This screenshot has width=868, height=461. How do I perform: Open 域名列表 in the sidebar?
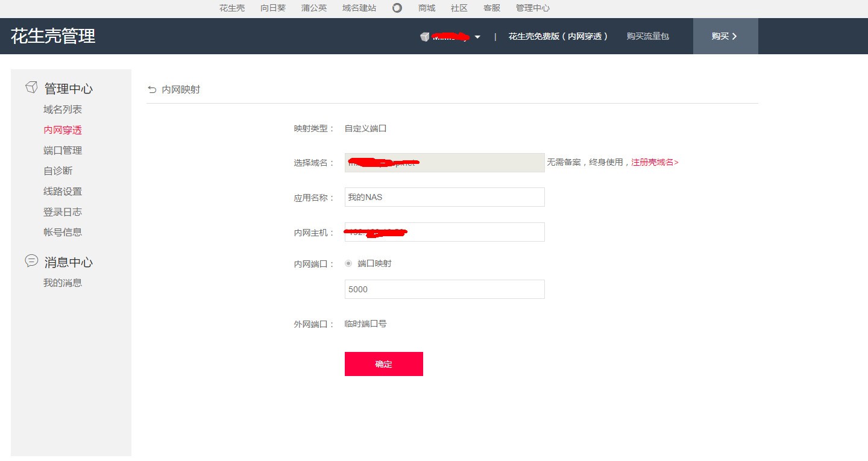click(64, 109)
